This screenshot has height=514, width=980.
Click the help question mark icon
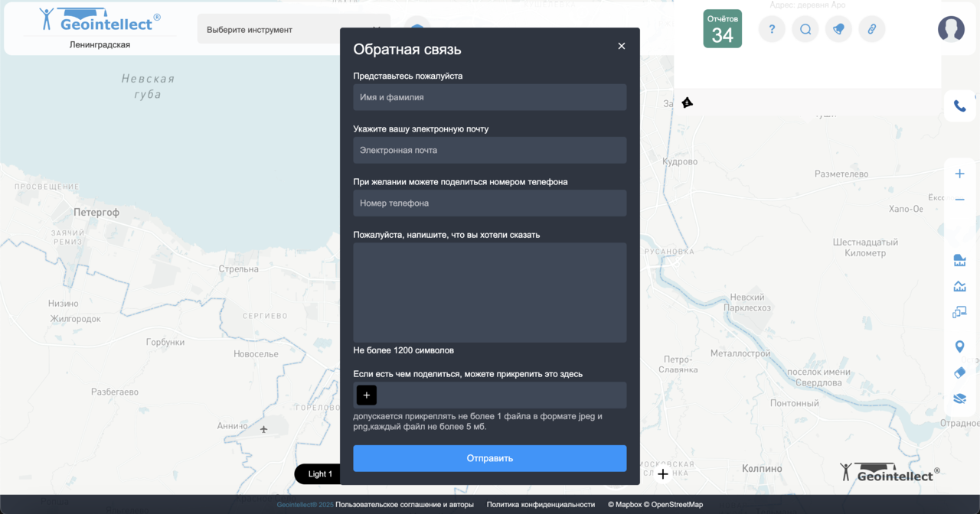point(772,30)
